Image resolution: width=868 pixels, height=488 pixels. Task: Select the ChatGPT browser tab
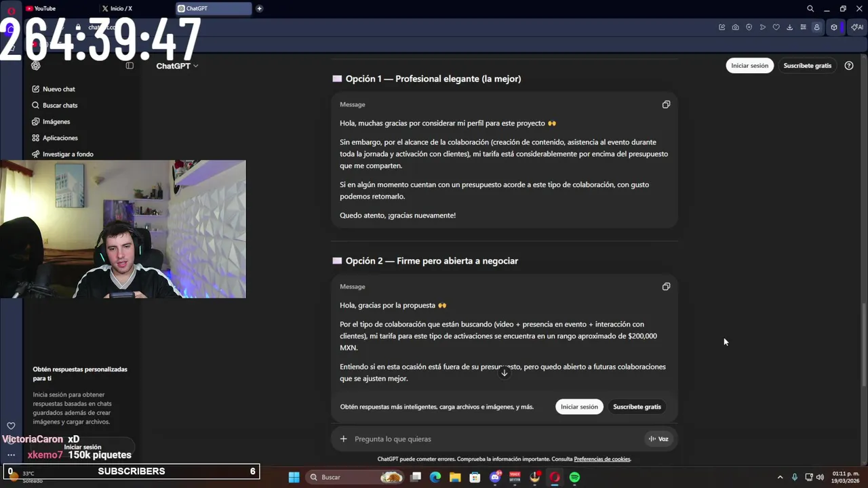(x=212, y=9)
